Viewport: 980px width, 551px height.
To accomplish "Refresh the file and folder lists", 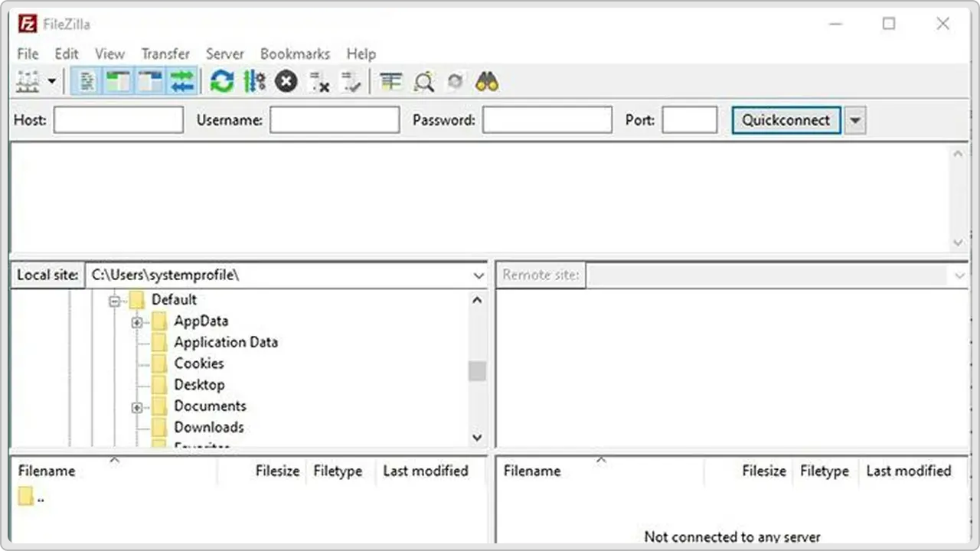I will point(222,81).
